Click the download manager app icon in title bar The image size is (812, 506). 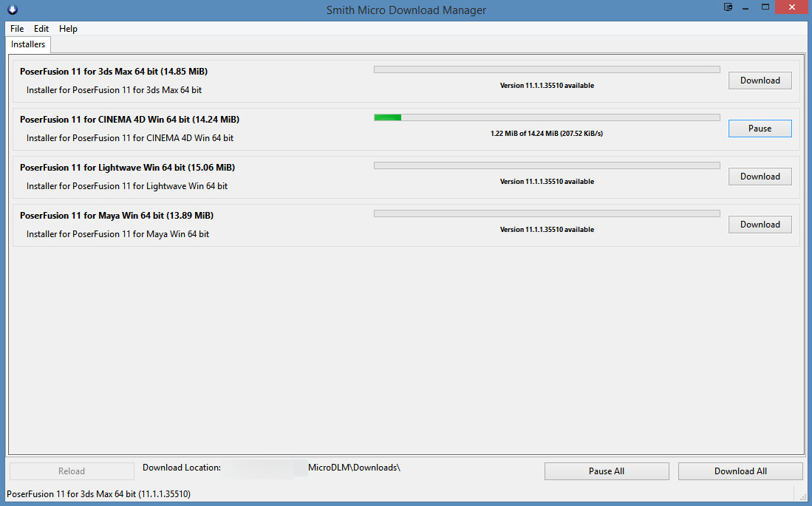[13, 10]
